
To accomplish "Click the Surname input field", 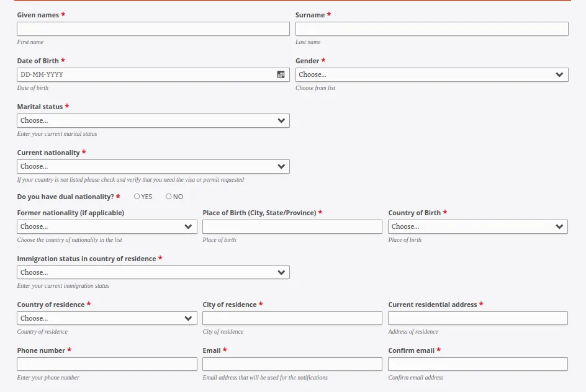I will point(431,29).
